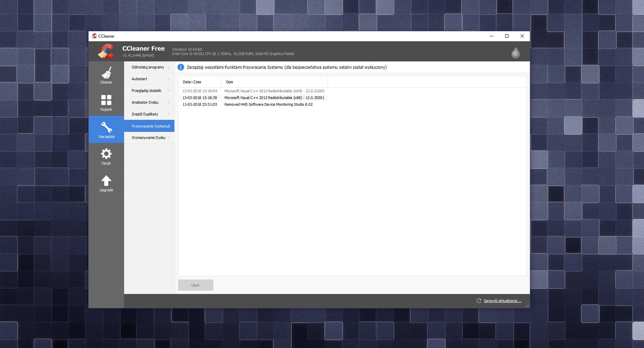Select Przywracanie Systemu tool

coord(149,126)
